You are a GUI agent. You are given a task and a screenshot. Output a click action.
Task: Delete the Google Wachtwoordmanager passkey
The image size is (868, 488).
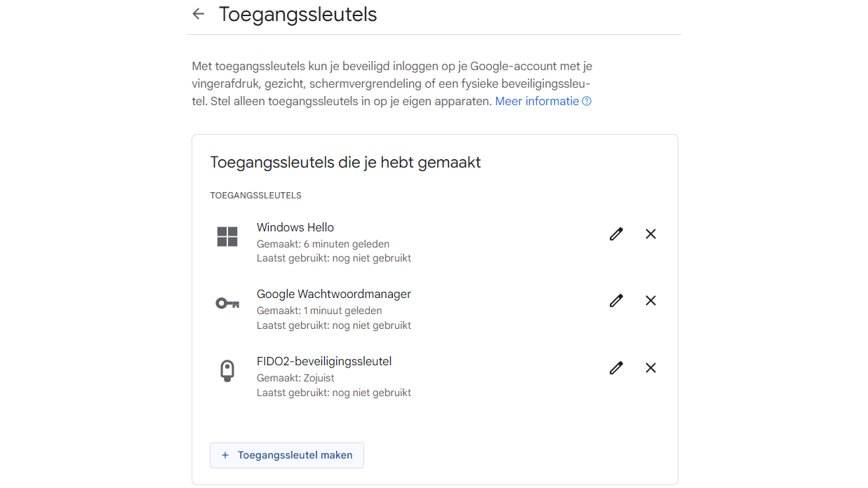tap(650, 301)
